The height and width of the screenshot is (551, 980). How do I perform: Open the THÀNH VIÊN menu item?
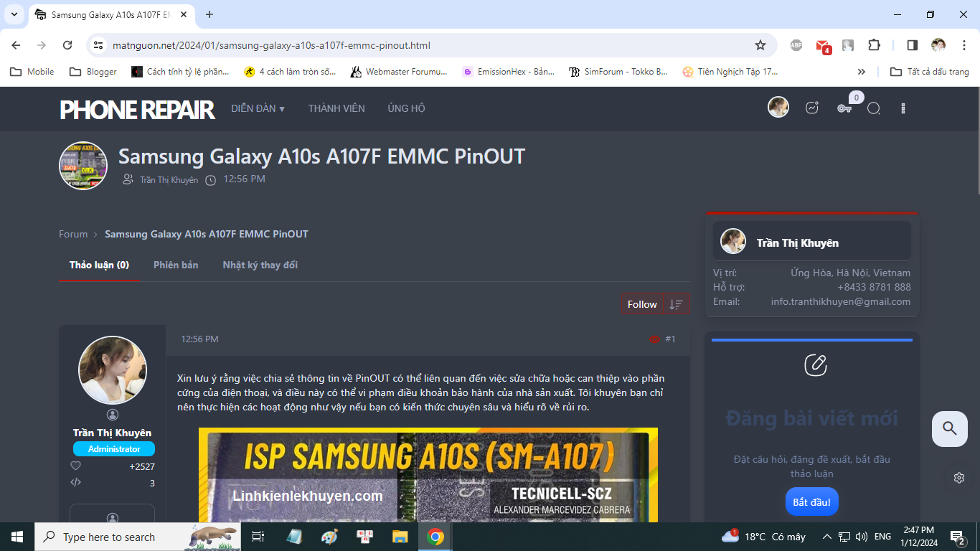click(x=336, y=108)
